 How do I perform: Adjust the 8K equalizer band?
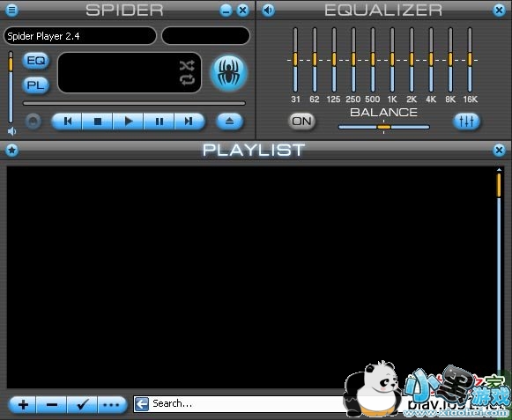point(450,60)
